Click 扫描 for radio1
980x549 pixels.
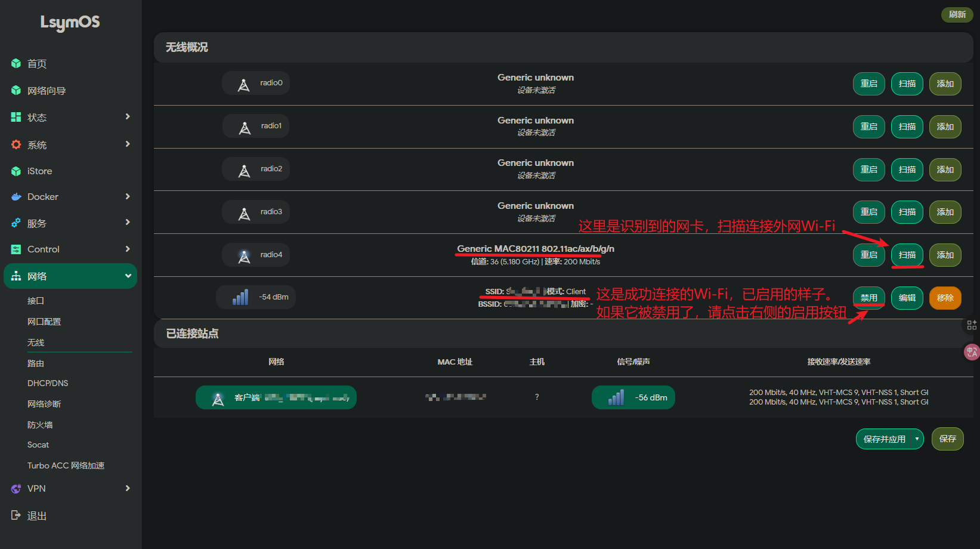pyautogui.click(x=907, y=127)
